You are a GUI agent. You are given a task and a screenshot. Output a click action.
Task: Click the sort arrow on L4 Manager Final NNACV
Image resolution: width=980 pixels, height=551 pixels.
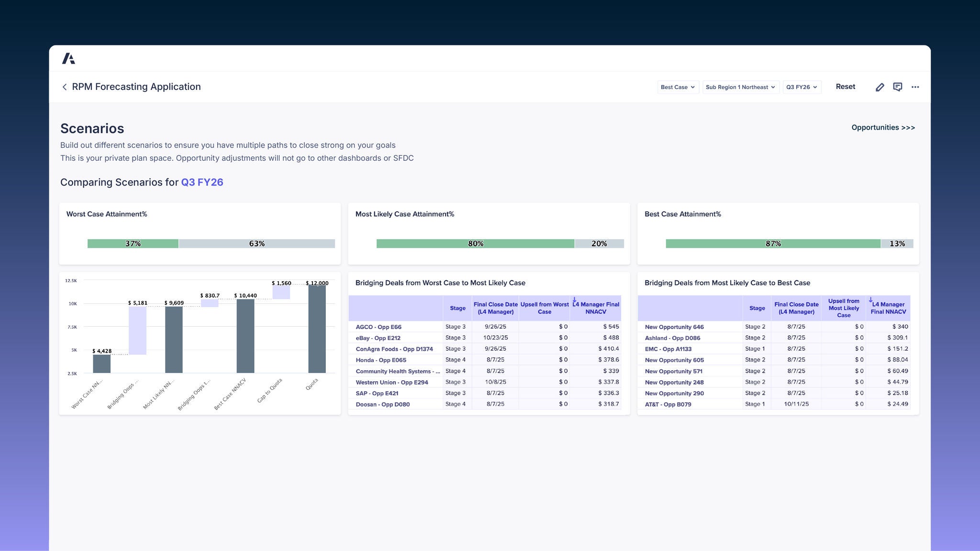575,300
